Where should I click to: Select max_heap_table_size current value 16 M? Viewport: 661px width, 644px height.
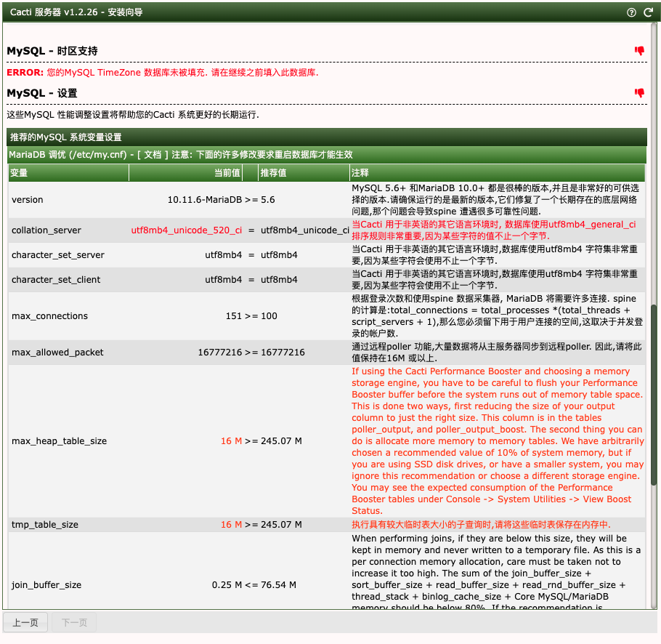pyautogui.click(x=232, y=441)
